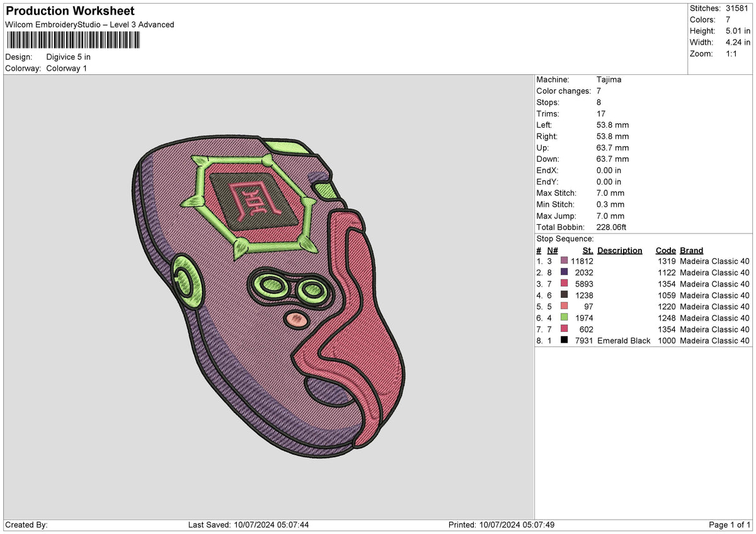
Task: Click the EndX value '0.00 in'
Action: (609, 171)
